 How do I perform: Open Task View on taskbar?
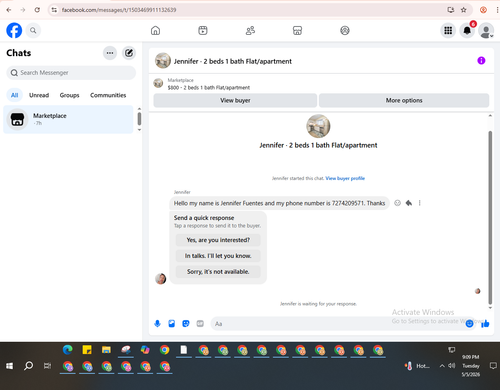click(48, 366)
